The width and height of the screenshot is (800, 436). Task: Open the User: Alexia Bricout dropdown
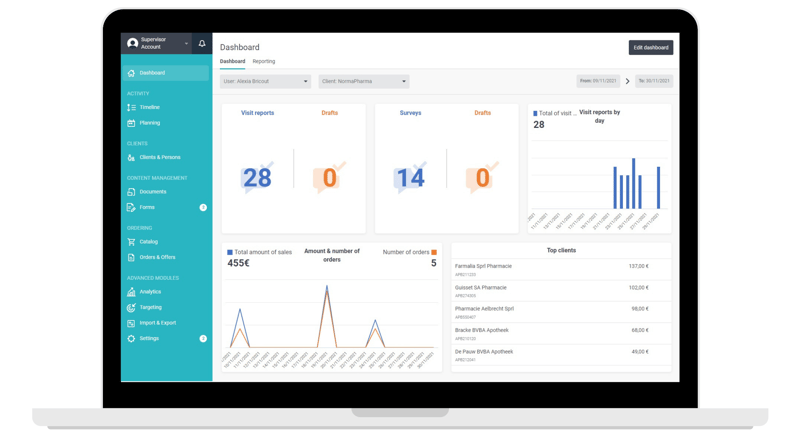pos(265,82)
